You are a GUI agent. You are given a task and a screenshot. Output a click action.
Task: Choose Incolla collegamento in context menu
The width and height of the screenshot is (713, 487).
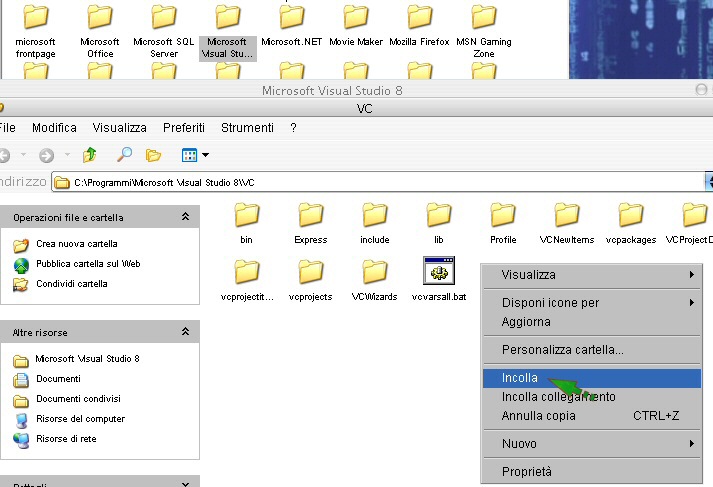pos(592,397)
